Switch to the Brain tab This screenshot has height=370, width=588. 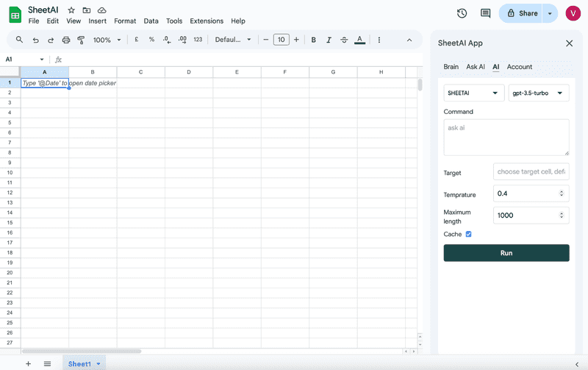click(x=451, y=67)
